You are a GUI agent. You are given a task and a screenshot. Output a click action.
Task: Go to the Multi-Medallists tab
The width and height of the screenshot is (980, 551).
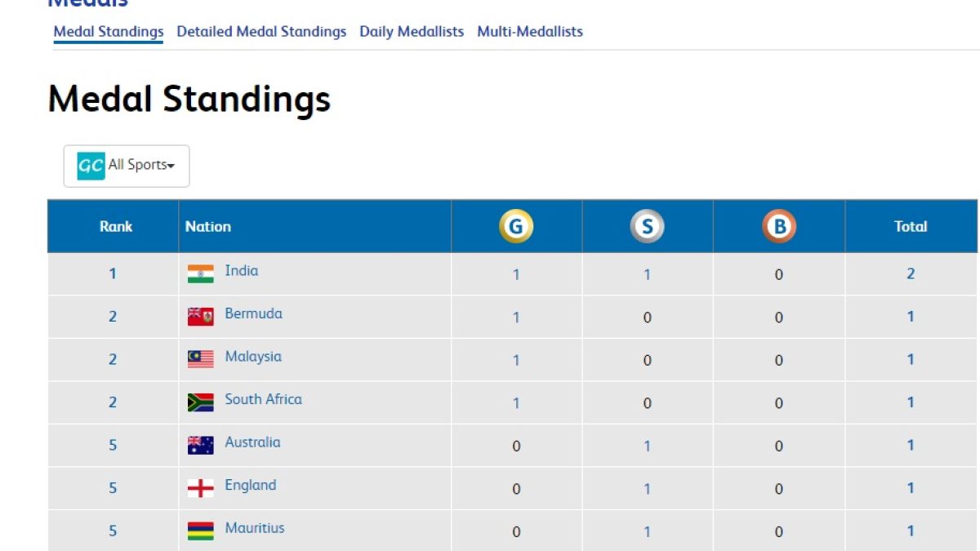pos(530,32)
